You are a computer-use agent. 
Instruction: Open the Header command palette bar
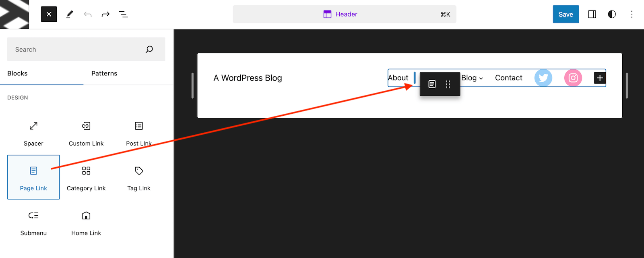(x=345, y=14)
